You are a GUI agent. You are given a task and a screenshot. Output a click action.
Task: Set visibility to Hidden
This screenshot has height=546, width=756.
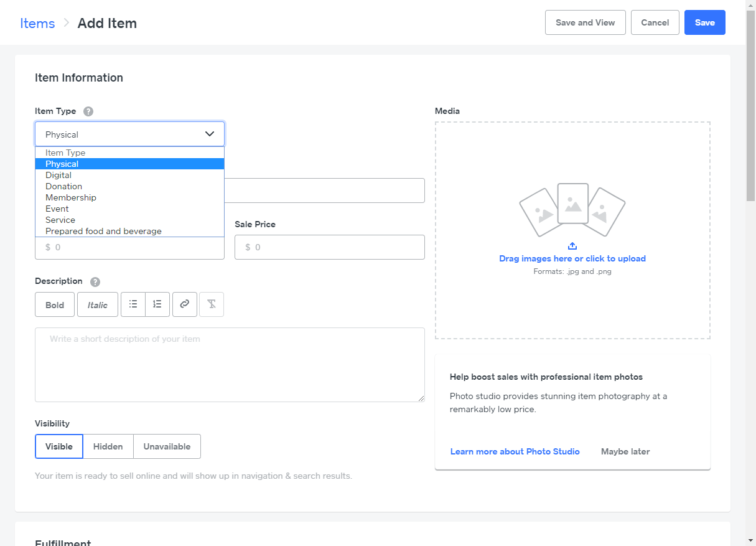point(108,446)
